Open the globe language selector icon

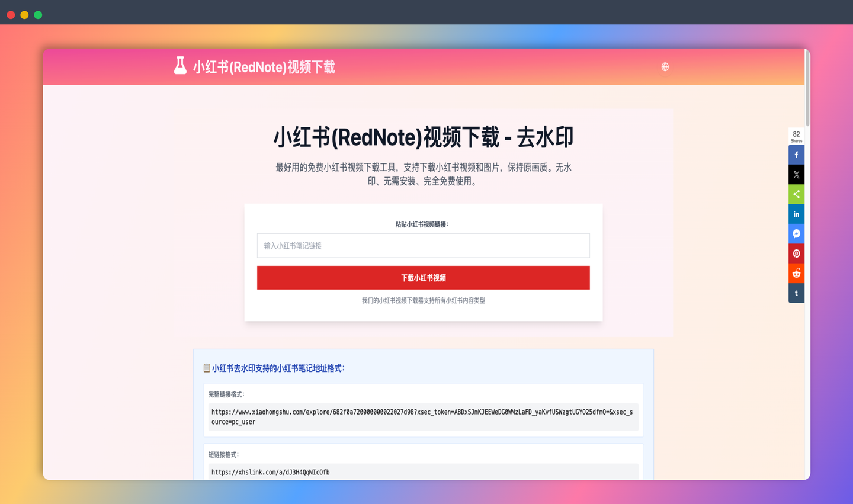click(665, 67)
